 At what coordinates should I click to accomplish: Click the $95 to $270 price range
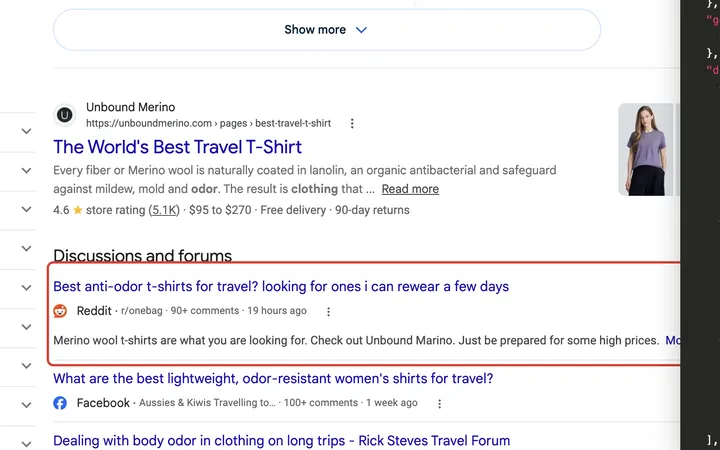220,210
